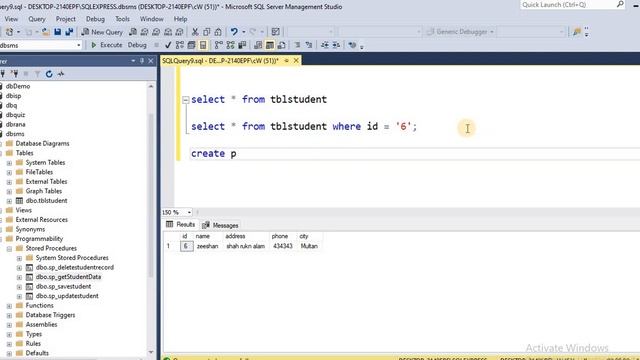
Task: Toggle Include Client Statistics
Action: click(x=242, y=45)
